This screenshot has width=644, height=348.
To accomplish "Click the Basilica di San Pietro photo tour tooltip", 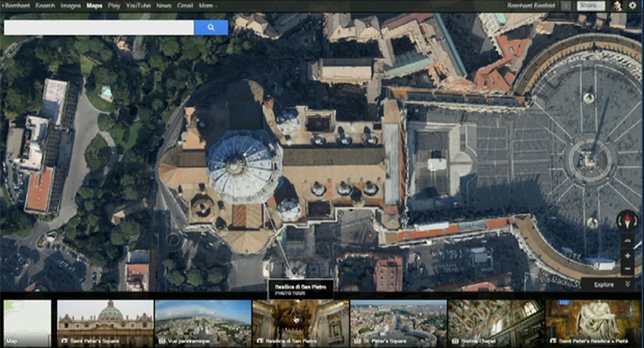I will coord(300,290).
